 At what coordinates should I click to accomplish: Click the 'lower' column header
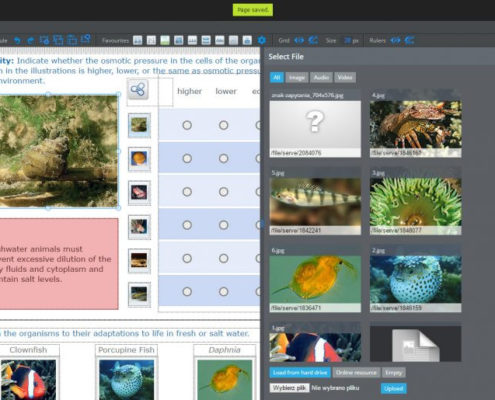[226, 91]
